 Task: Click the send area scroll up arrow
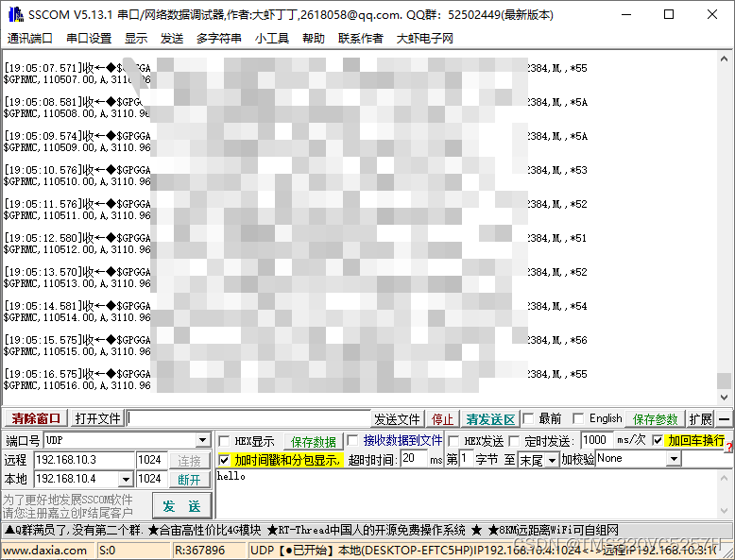724,478
